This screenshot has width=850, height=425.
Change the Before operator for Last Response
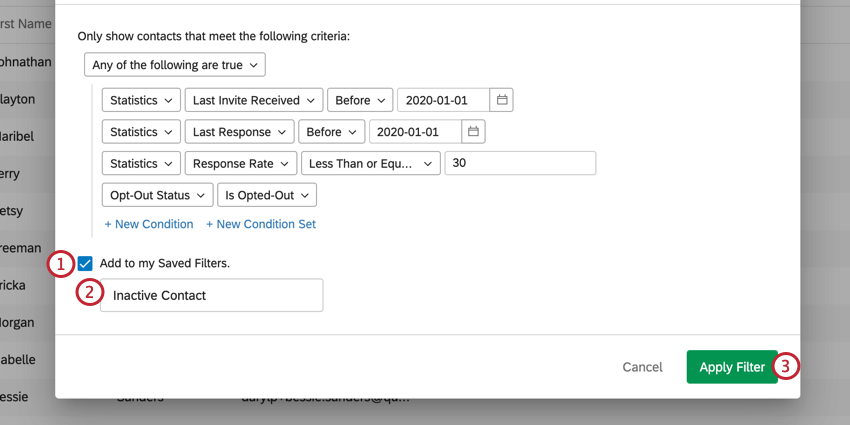pyautogui.click(x=332, y=132)
